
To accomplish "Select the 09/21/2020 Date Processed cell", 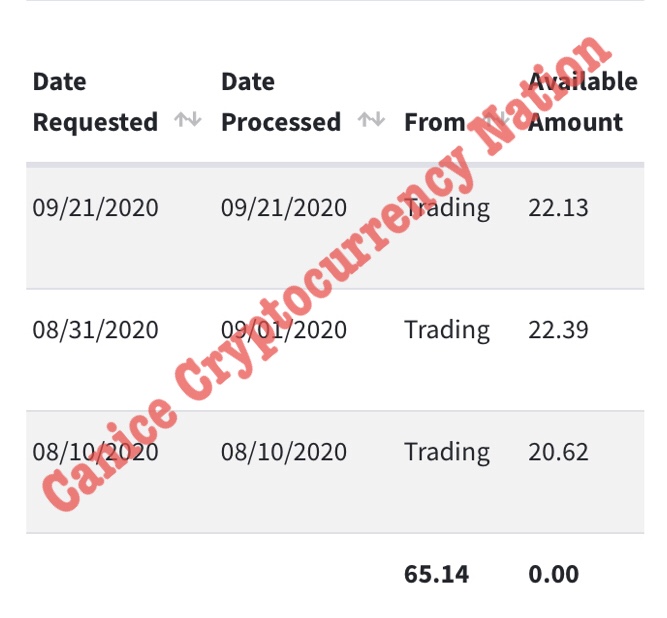I will pyautogui.click(x=284, y=208).
